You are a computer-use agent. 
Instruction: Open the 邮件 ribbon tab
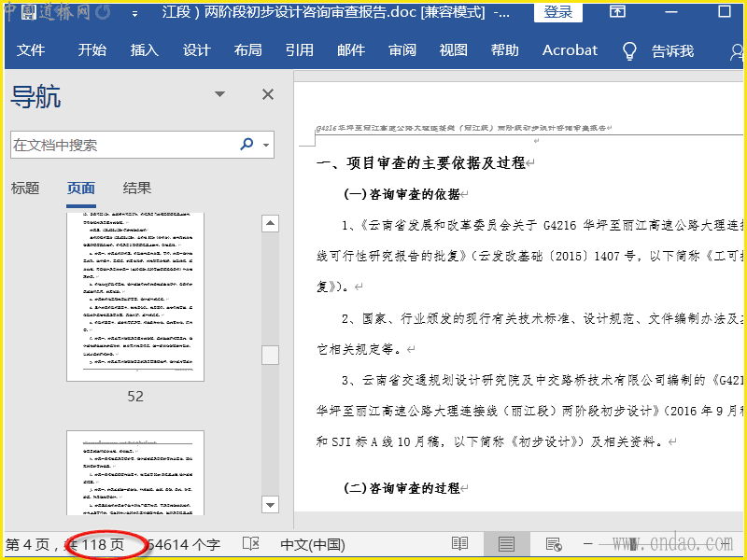pyautogui.click(x=351, y=50)
